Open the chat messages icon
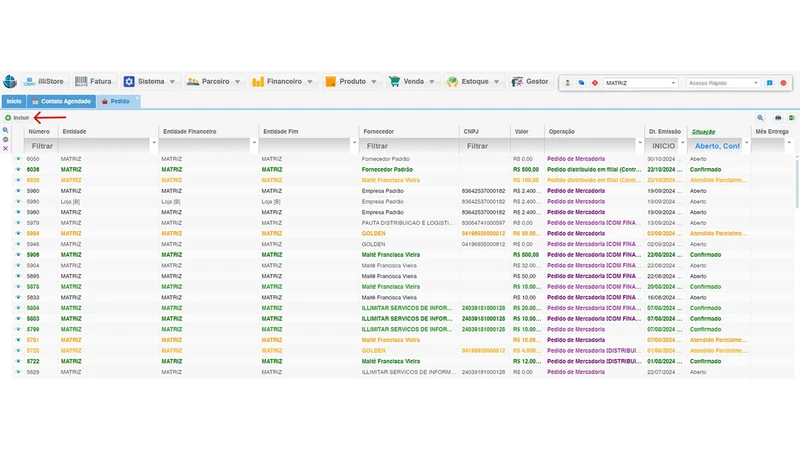 tap(581, 83)
